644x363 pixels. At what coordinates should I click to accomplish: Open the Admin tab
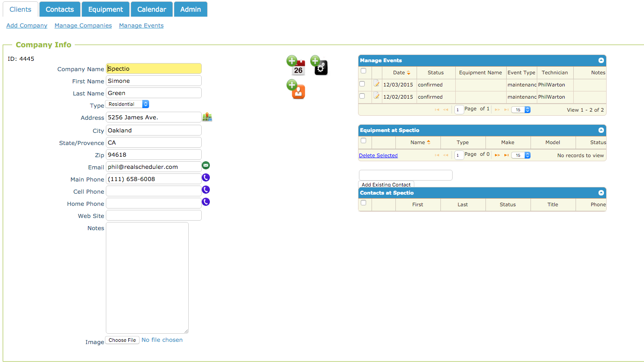190,9
